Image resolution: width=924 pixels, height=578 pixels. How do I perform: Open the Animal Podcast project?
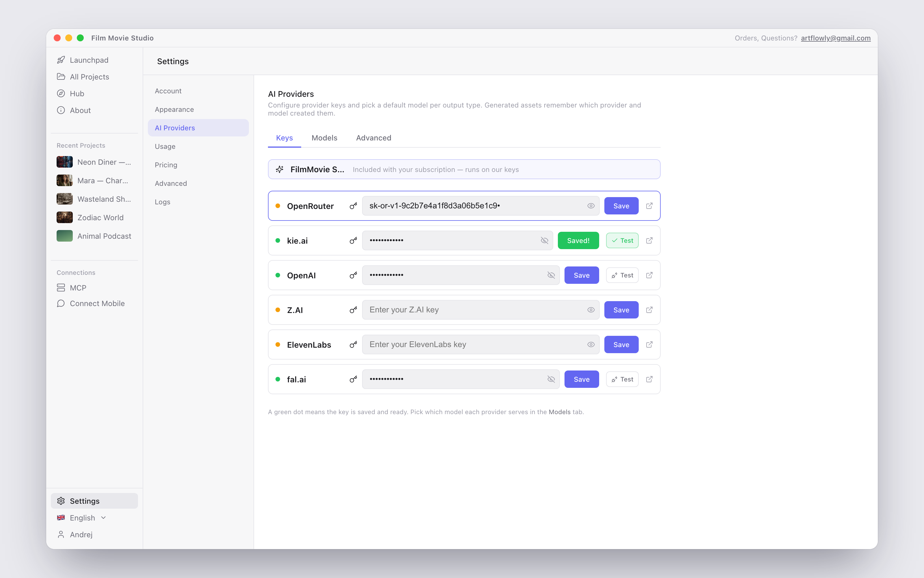click(x=94, y=236)
